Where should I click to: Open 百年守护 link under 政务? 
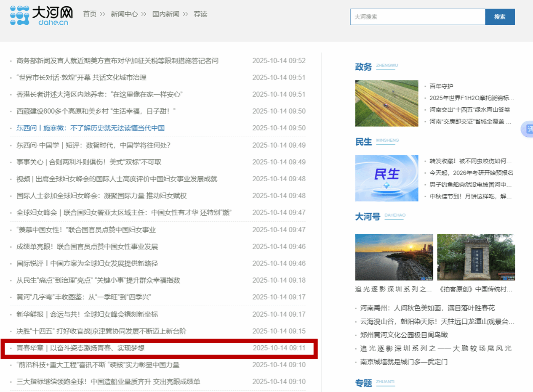click(x=441, y=86)
